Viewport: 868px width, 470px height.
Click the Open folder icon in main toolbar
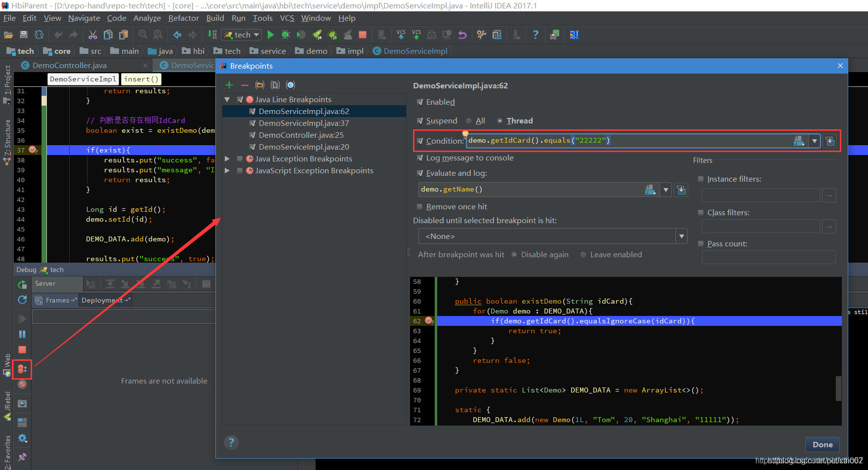[8, 35]
